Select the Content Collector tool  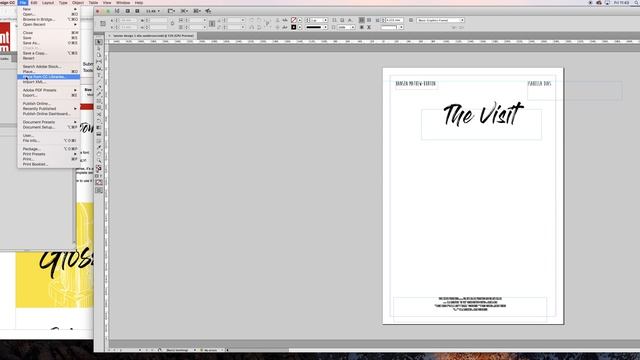click(99, 68)
